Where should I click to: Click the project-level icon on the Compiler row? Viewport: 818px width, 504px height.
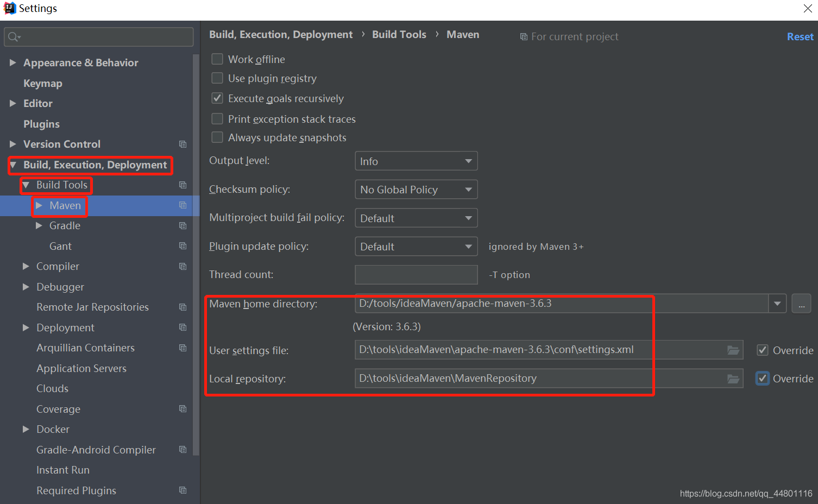click(x=183, y=267)
